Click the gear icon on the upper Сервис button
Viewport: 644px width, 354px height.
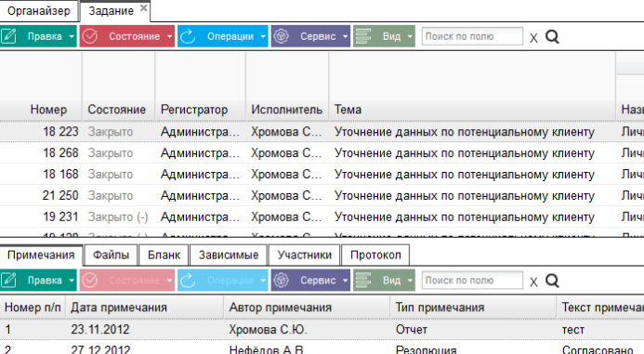[281, 36]
